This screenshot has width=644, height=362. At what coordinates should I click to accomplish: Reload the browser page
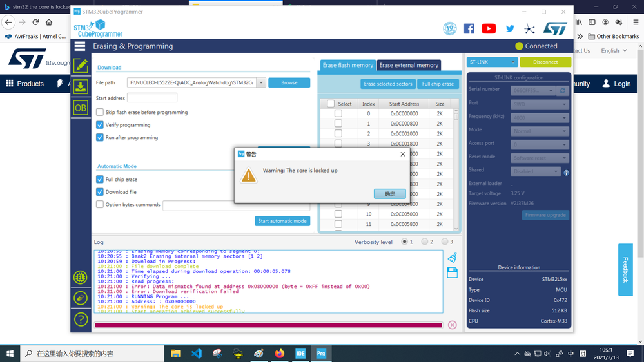pyautogui.click(x=35, y=22)
